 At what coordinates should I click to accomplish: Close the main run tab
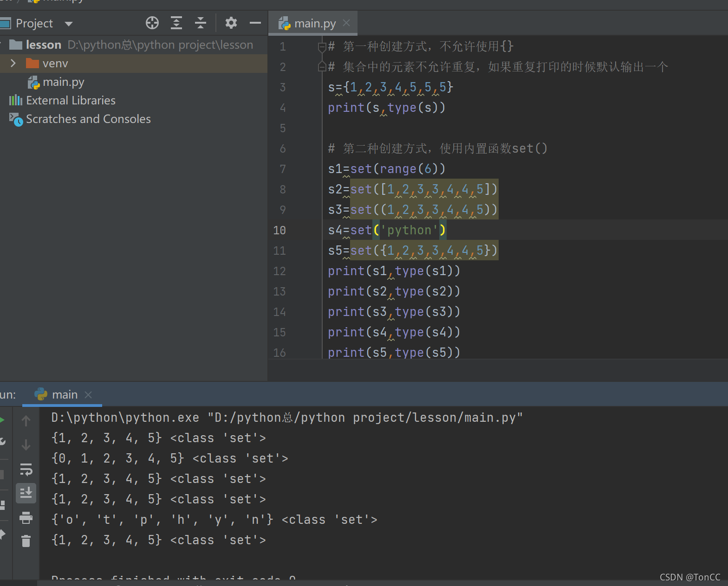pos(88,395)
